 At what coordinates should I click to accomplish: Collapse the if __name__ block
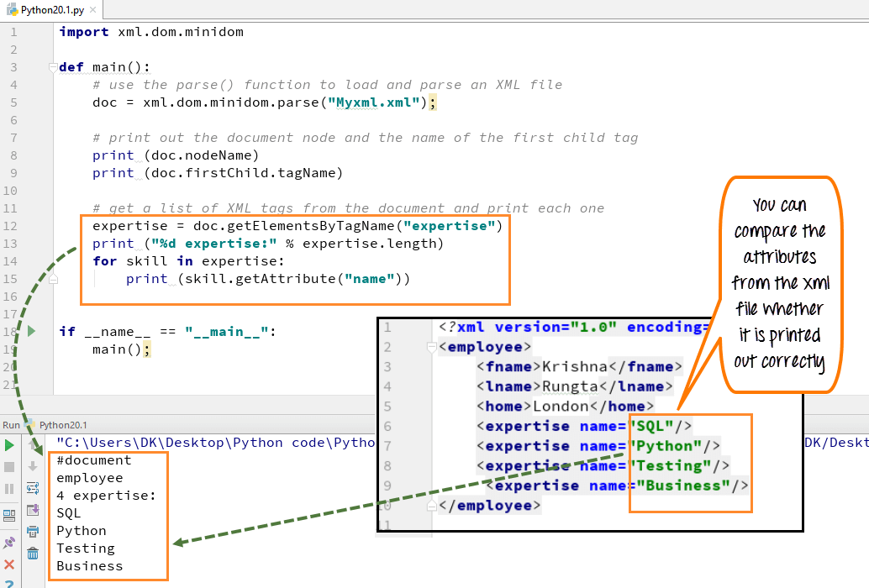51,330
